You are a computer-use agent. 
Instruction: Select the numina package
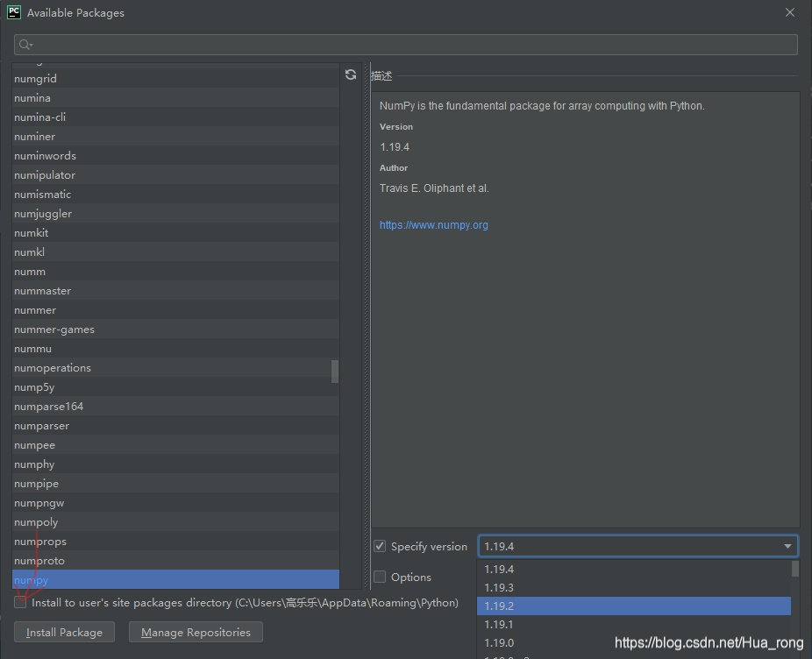click(175, 98)
